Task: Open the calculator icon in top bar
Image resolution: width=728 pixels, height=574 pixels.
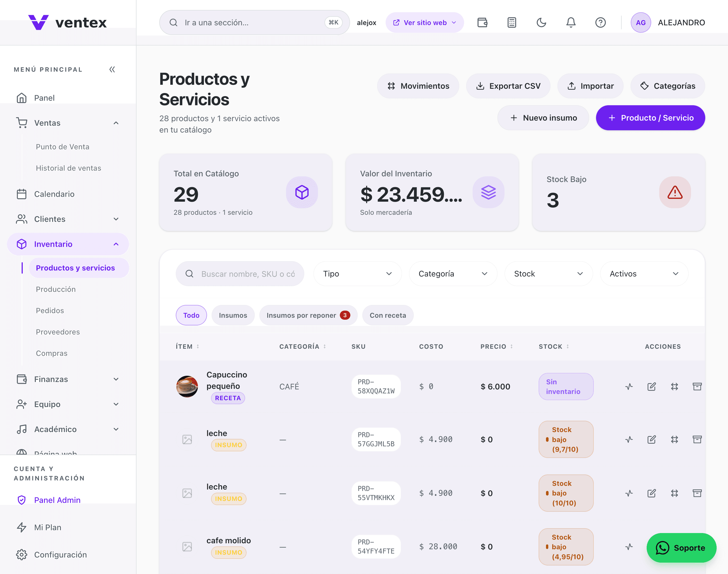Action: pos(512,22)
